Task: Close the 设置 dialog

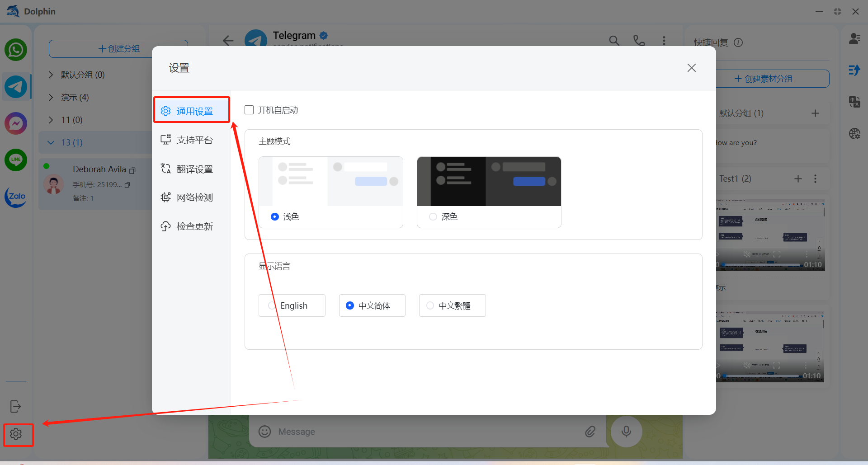Action: click(691, 68)
